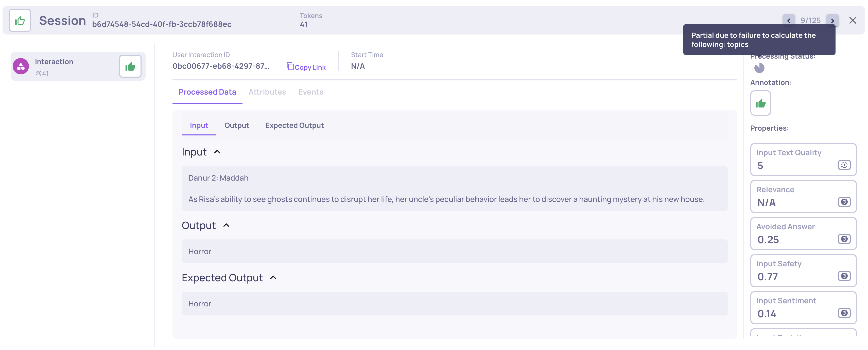Screen dimensions: 868x350
Task: Switch to the Attributes tab
Action: pyautogui.click(x=267, y=92)
